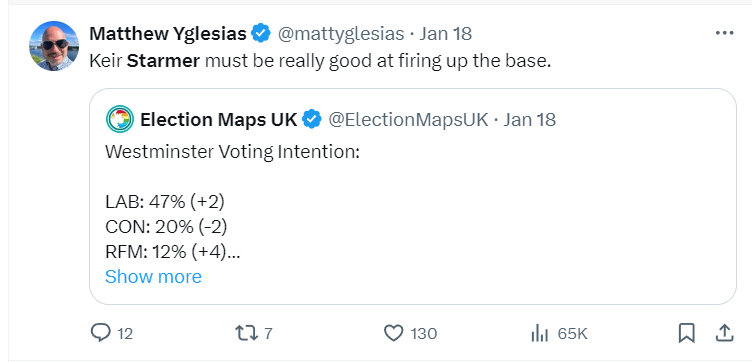The width and height of the screenshot is (752, 362).
Task: Open the quoted tweet's Jan 18 date
Action: pos(529,119)
